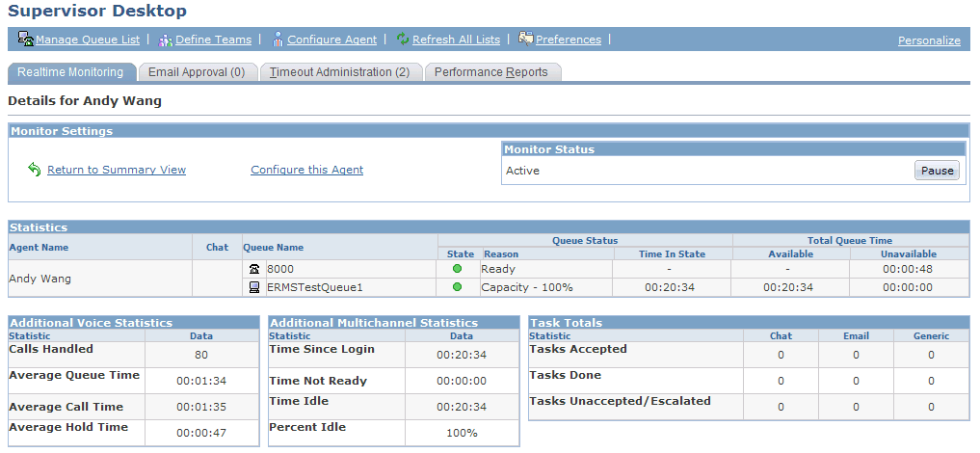Pause the monitor with the Pause button
980x453 pixels.
click(x=937, y=171)
